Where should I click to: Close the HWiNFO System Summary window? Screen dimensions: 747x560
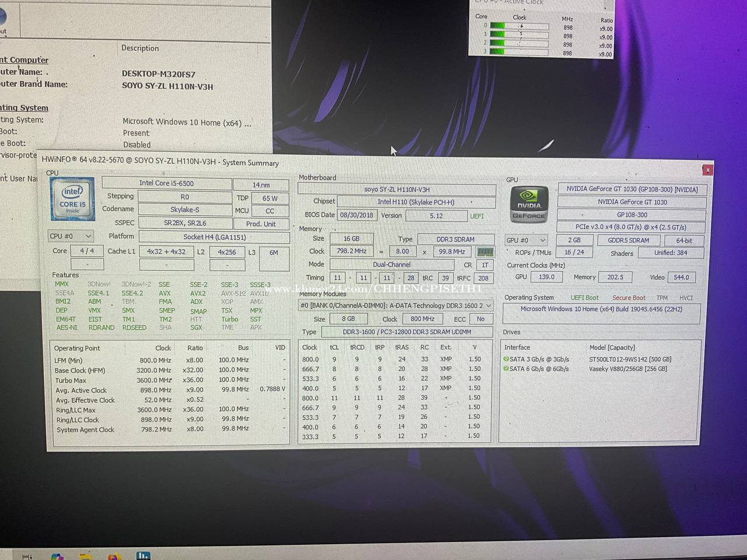[x=707, y=170]
